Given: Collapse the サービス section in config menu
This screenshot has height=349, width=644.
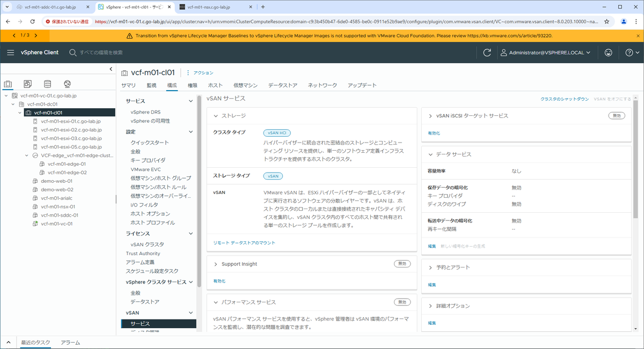Looking at the screenshot, I should click(191, 101).
